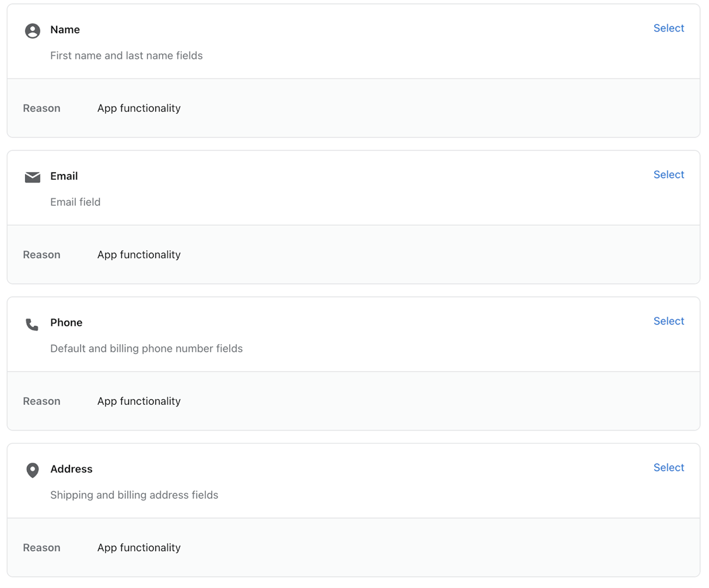Click the phone handset icon

(x=32, y=324)
